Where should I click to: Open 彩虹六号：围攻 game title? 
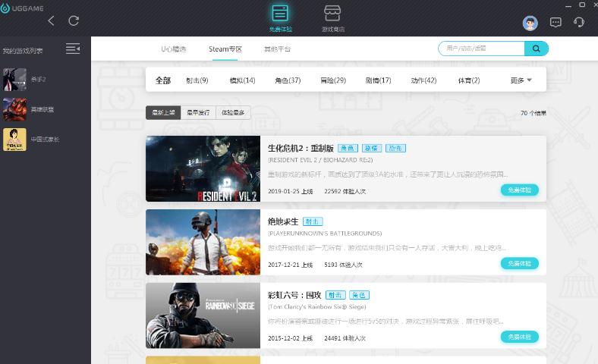[294, 295]
